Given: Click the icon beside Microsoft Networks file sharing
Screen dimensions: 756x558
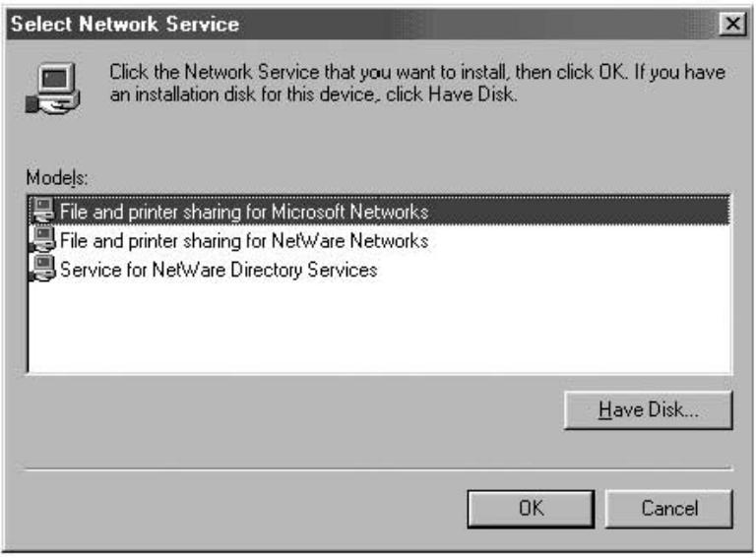Looking at the screenshot, I should 43,211.
